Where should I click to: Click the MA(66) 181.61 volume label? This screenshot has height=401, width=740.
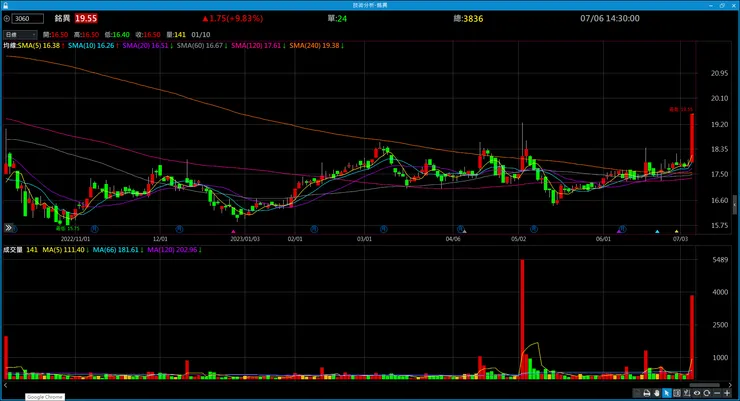point(117,250)
